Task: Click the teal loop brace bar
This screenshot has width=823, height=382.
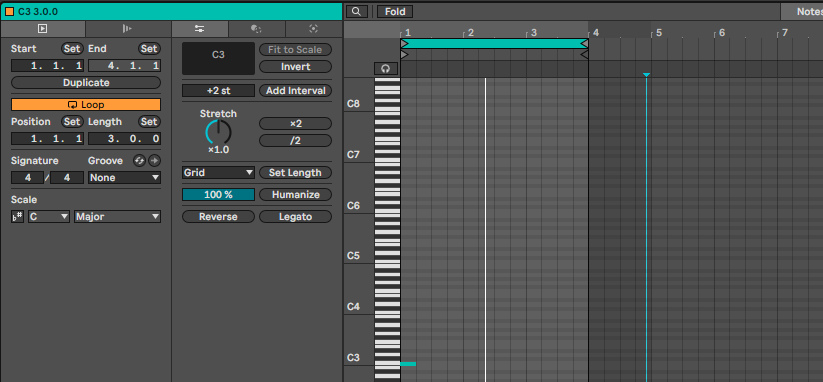Action: pyautogui.click(x=494, y=44)
